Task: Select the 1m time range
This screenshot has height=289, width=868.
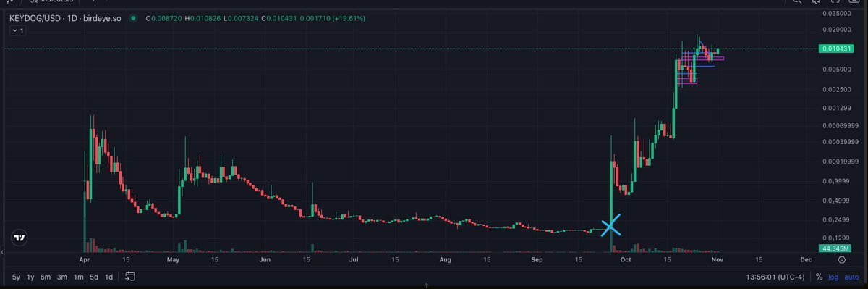Action: pyautogui.click(x=79, y=277)
